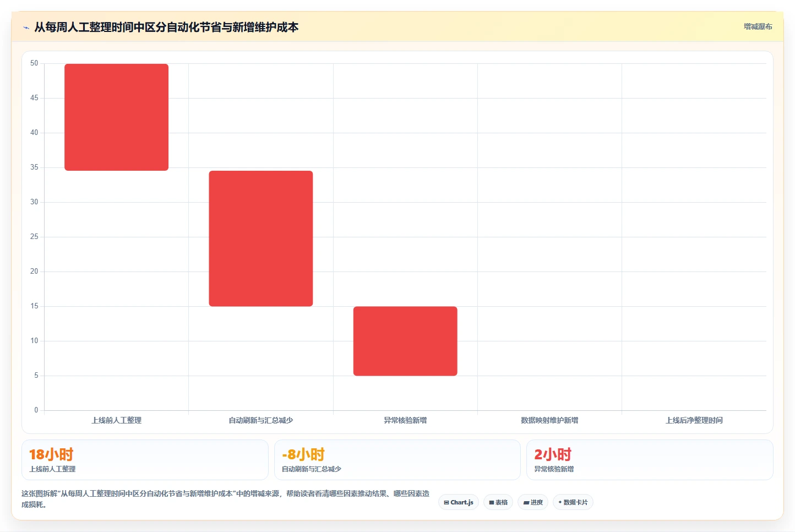
Task: Click the 数据卡片 tag chip
Action: (573, 502)
